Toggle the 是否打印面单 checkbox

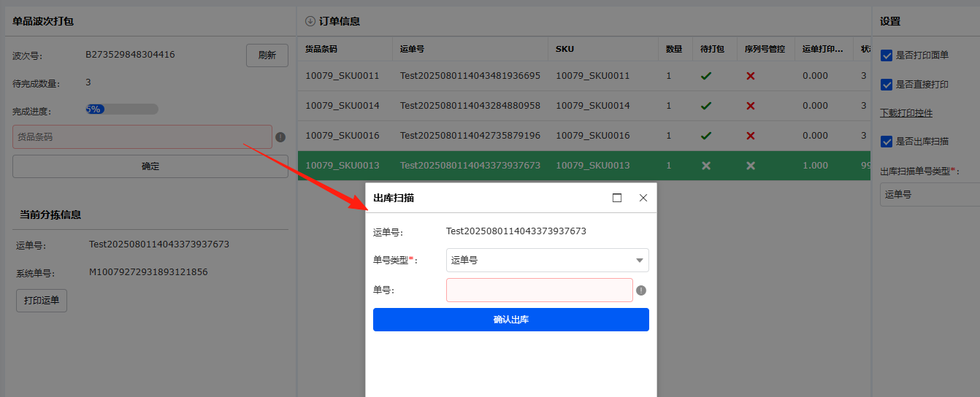pyautogui.click(x=887, y=55)
